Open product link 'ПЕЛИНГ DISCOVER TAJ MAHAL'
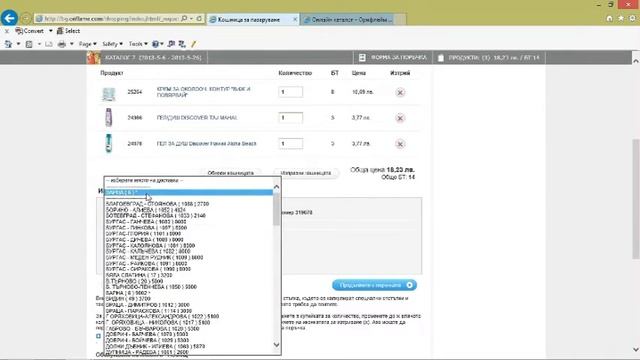The height and width of the screenshot is (360, 640). pyautogui.click(x=197, y=118)
